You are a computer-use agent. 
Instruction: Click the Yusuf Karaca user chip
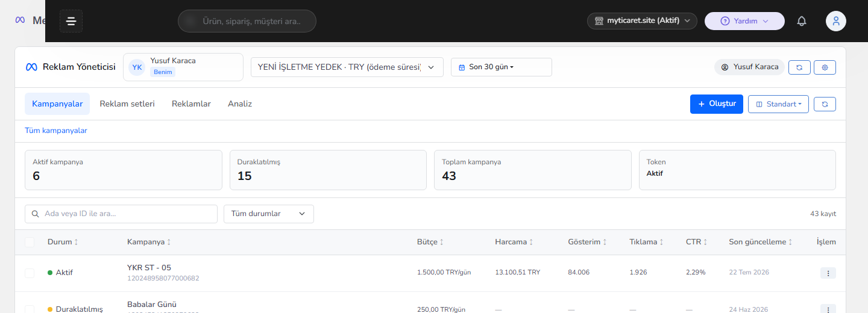pyautogui.click(x=749, y=67)
